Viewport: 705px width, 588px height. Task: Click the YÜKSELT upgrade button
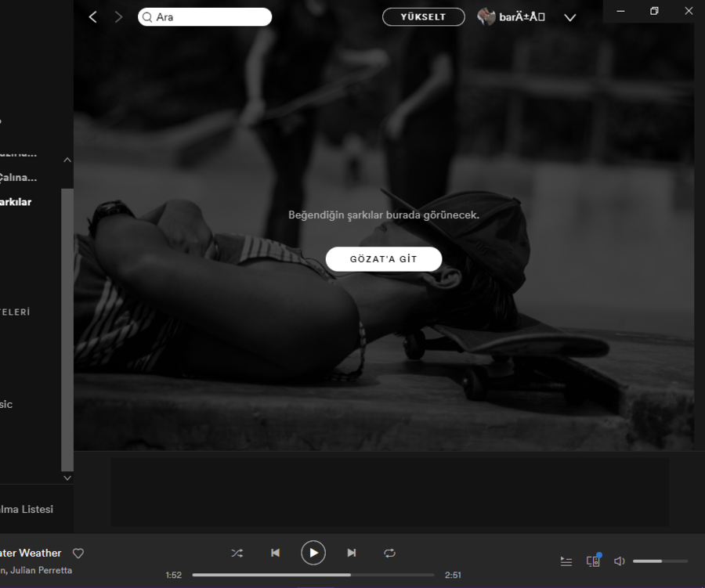point(423,17)
